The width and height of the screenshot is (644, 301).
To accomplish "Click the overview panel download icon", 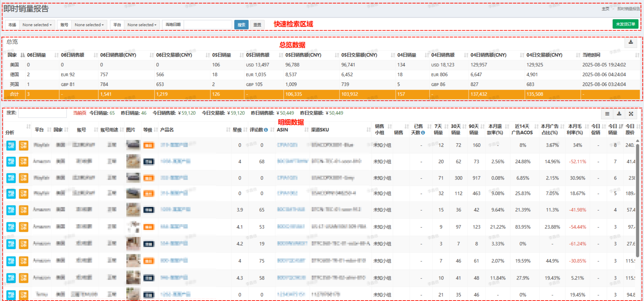I will [631, 42].
